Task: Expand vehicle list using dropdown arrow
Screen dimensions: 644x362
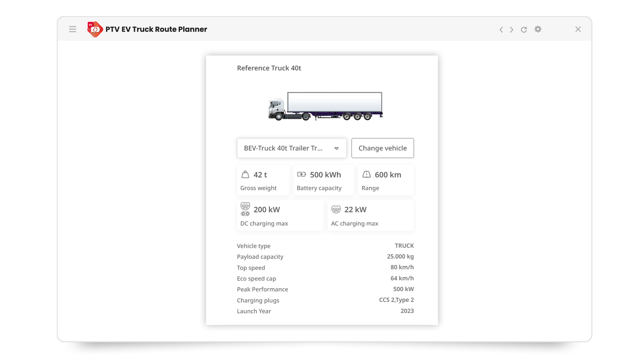Action: [336, 148]
